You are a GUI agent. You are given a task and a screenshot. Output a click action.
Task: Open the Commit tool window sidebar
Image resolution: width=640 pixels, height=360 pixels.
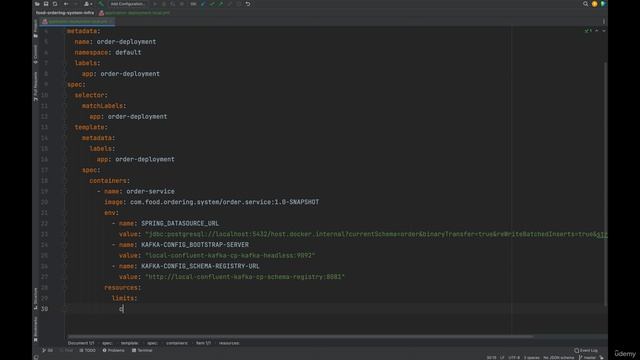coord(36,54)
